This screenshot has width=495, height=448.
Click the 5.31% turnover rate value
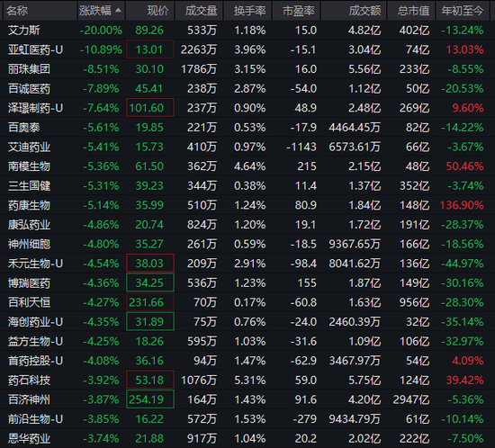[x=249, y=381]
